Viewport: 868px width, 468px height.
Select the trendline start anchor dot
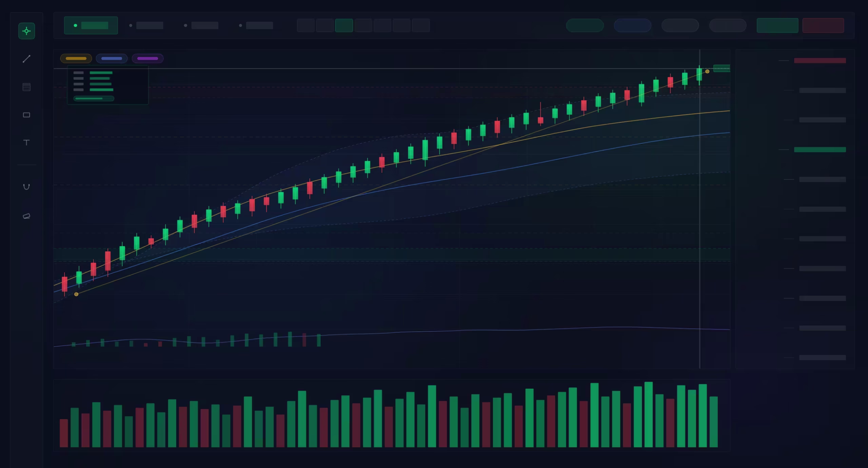(x=76, y=294)
